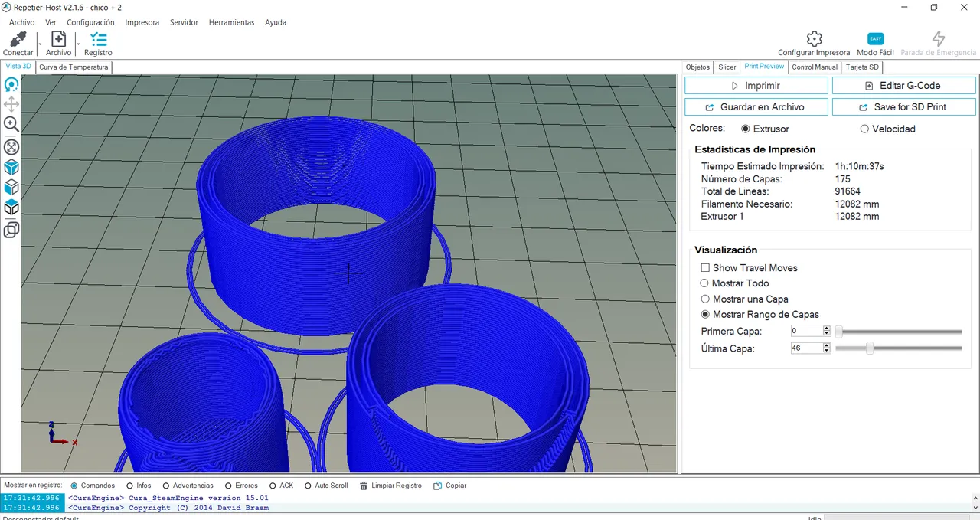The width and height of the screenshot is (980, 520).
Task: Click the fit-to-view crossed circle icon
Action: 11,146
